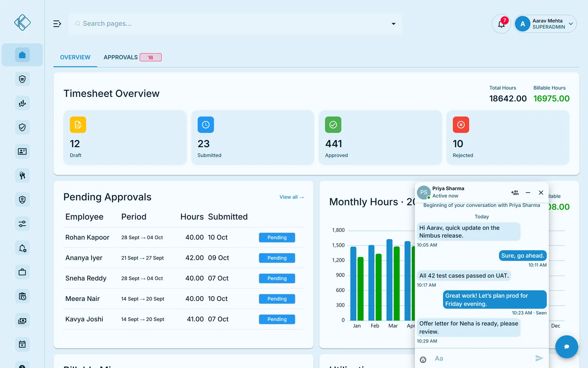Click Pending button for Kavya Joshi
This screenshot has width=588, height=368.
pos(277,319)
